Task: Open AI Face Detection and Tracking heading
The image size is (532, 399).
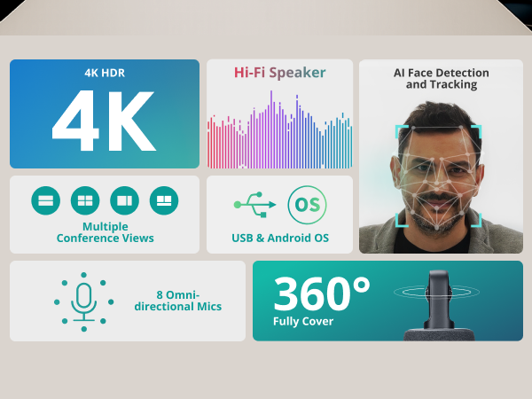Action: pos(441,79)
